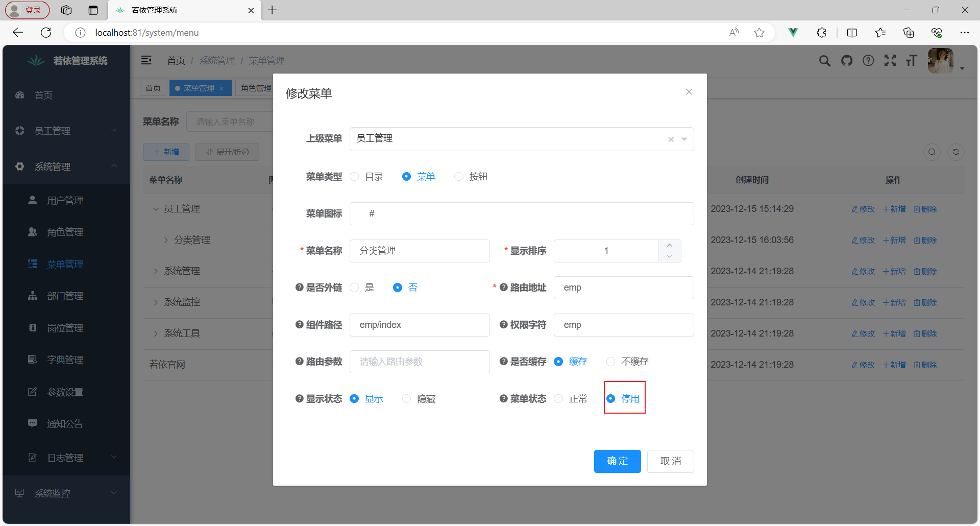The height and width of the screenshot is (526, 980).
Task: Click the 组件路径 help icon
Action: click(300, 325)
